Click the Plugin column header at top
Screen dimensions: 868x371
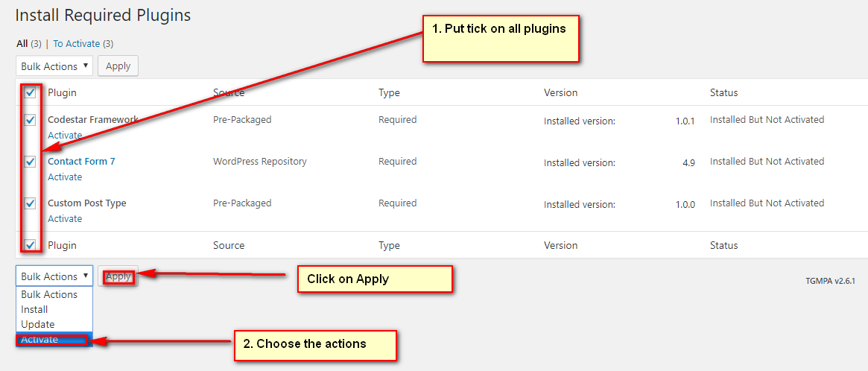click(x=62, y=92)
